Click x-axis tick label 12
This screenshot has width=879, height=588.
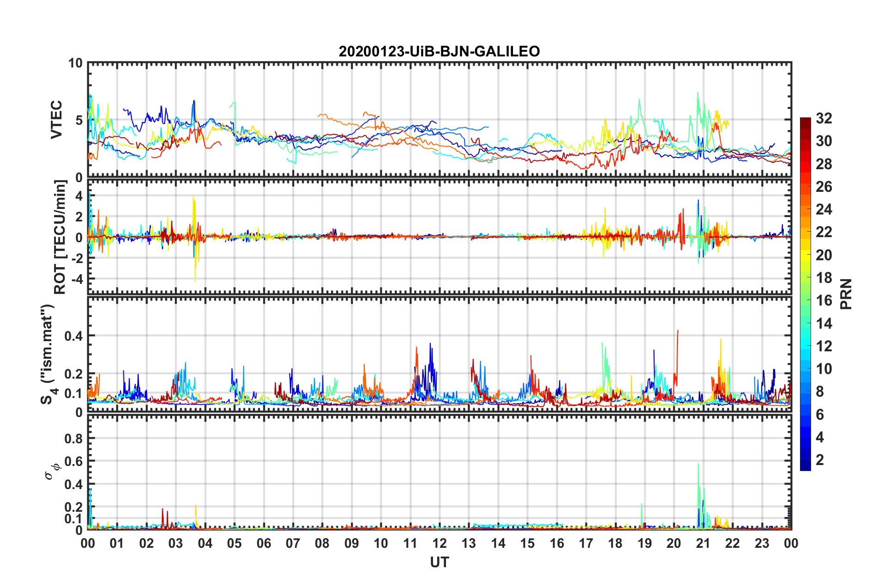[x=439, y=543]
